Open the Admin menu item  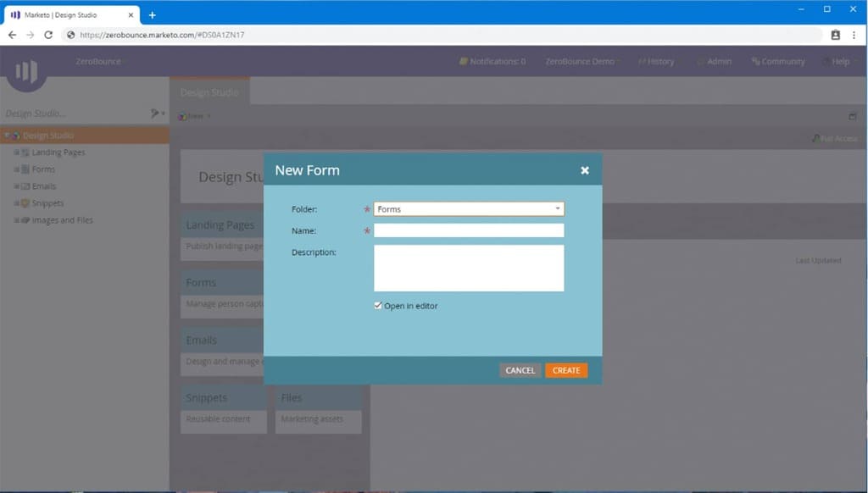[x=715, y=62]
